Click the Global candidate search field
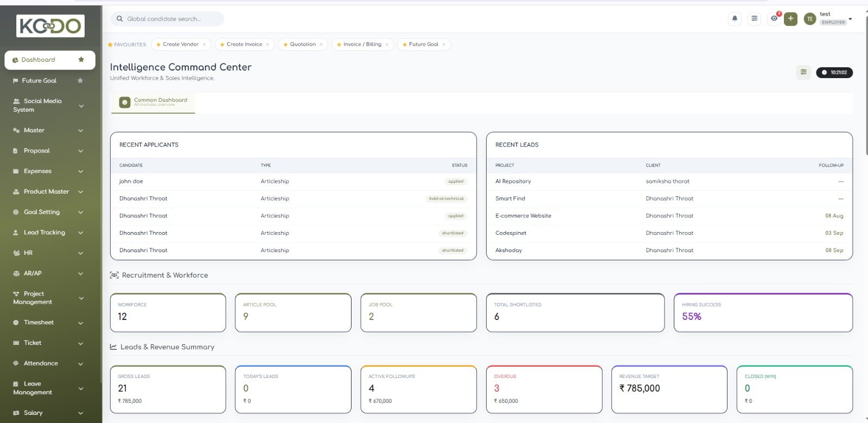 pos(167,19)
